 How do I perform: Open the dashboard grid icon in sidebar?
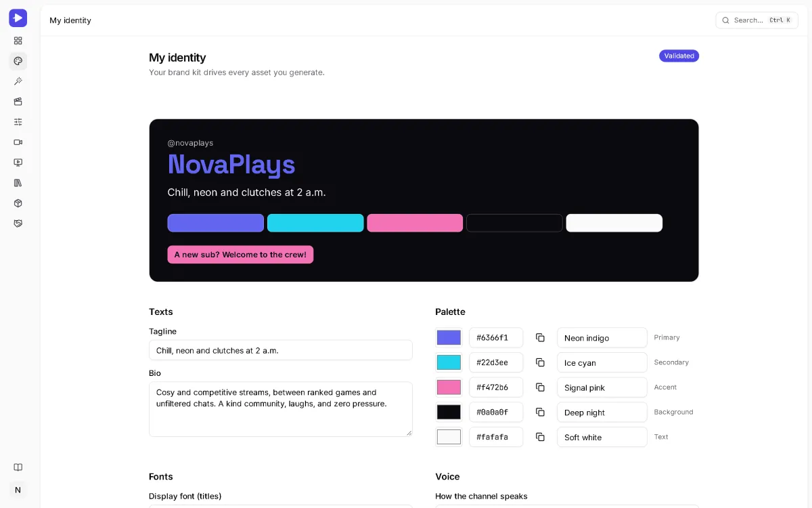coord(18,41)
